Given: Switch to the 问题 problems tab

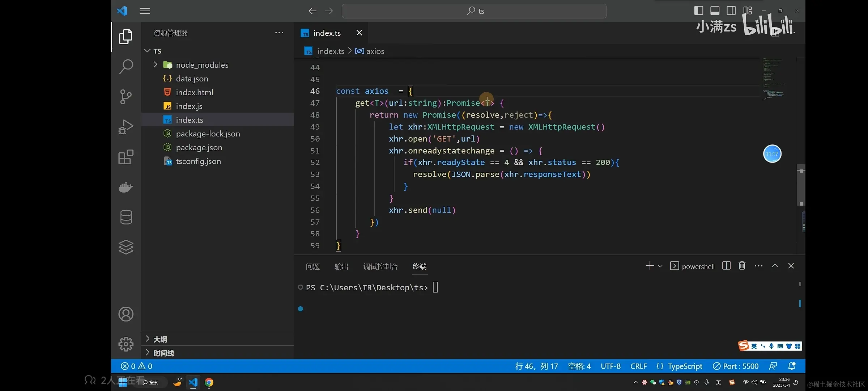Looking at the screenshot, I should point(312,266).
